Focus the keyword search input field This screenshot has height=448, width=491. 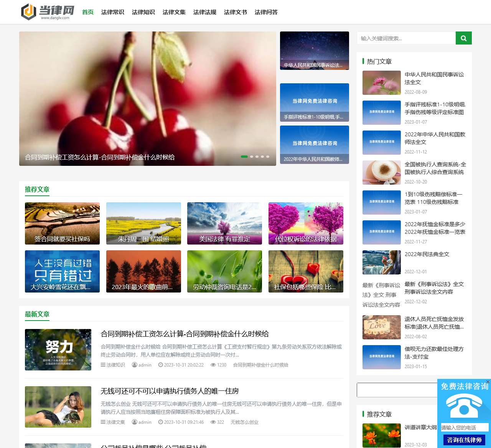406,38
